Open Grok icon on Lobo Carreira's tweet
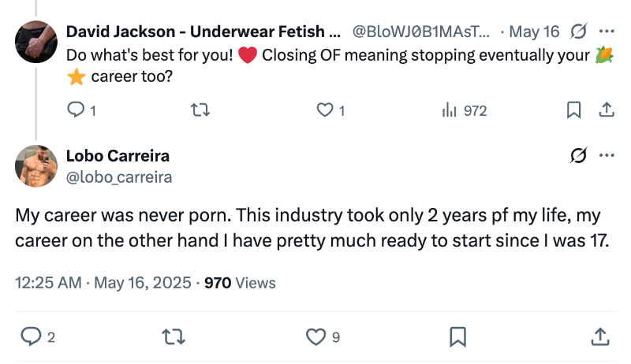The width and height of the screenshot is (631, 364). (x=578, y=155)
